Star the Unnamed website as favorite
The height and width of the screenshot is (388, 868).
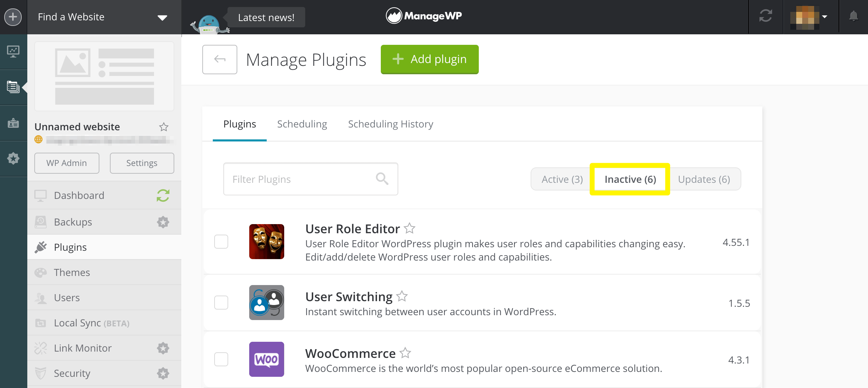(163, 127)
